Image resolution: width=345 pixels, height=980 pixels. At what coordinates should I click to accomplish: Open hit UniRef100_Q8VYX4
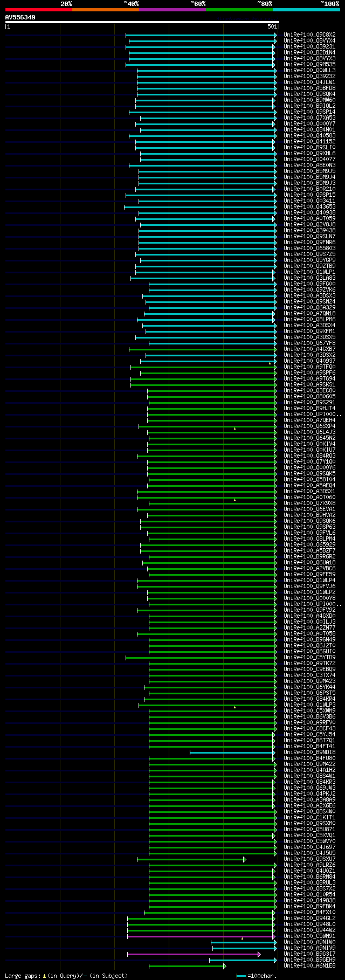pyautogui.click(x=309, y=41)
